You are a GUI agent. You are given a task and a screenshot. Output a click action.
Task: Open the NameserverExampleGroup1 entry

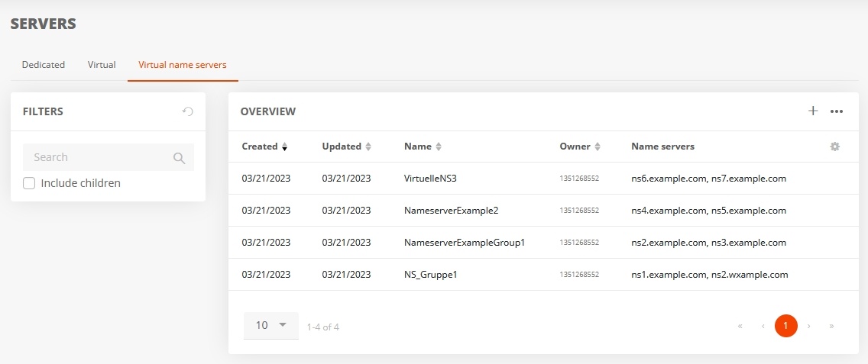[x=465, y=243]
